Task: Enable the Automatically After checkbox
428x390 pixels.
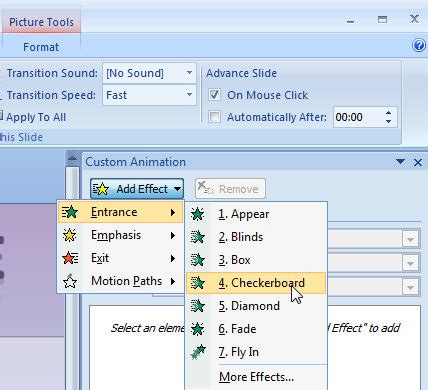Action: coord(214,117)
